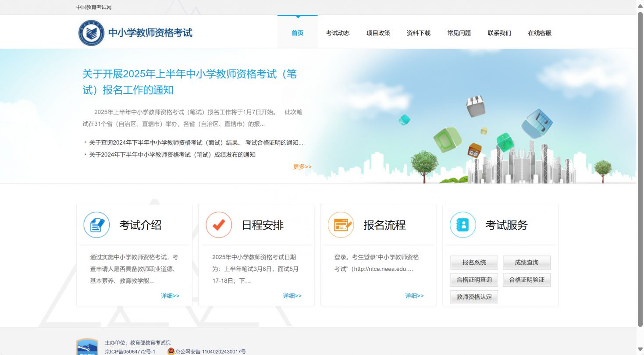Click 中国教育考试网 link at top
This screenshot has height=355, width=644.
point(94,7)
